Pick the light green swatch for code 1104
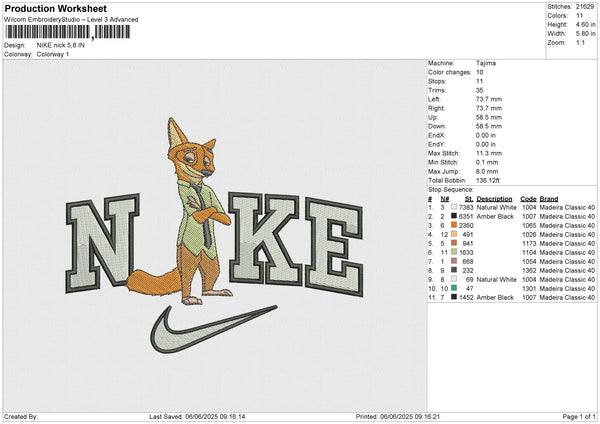The height and width of the screenshot is (424, 600). (x=454, y=252)
